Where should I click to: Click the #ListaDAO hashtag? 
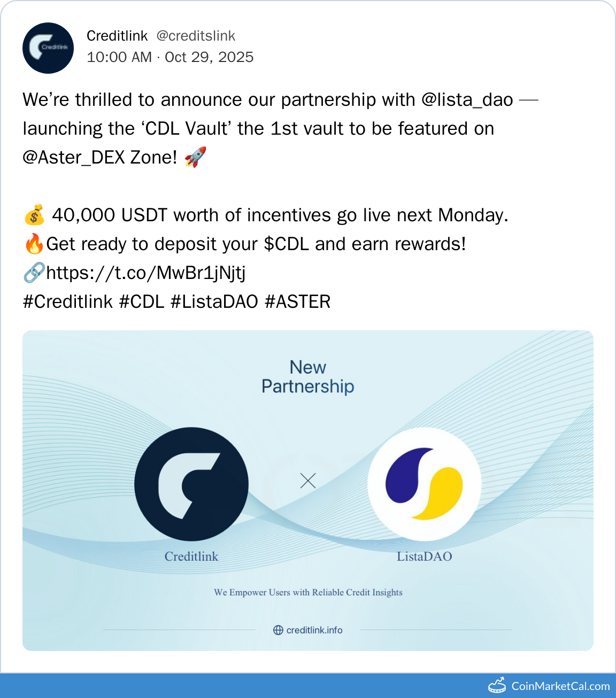click(x=214, y=302)
